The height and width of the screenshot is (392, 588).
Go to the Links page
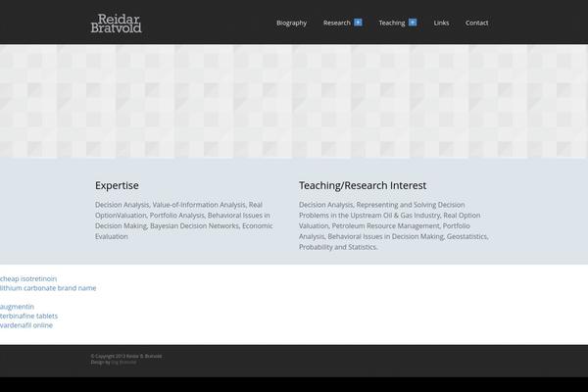441,23
